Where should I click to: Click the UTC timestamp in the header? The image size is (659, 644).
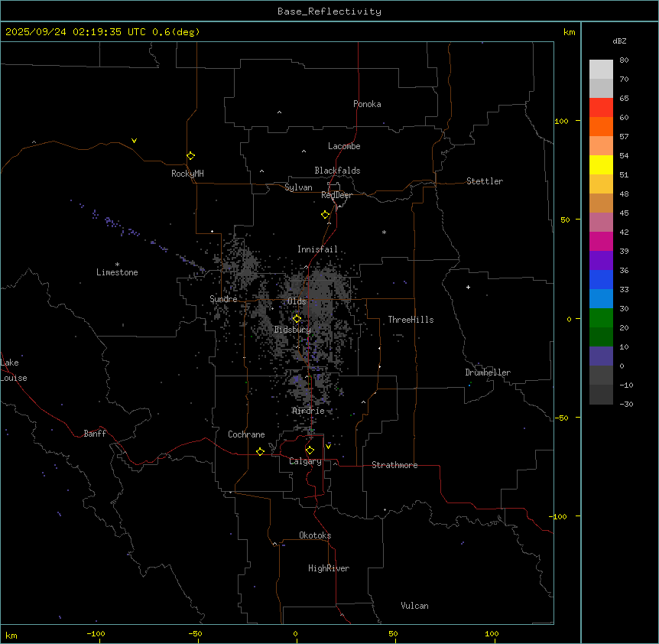click(x=102, y=32)
